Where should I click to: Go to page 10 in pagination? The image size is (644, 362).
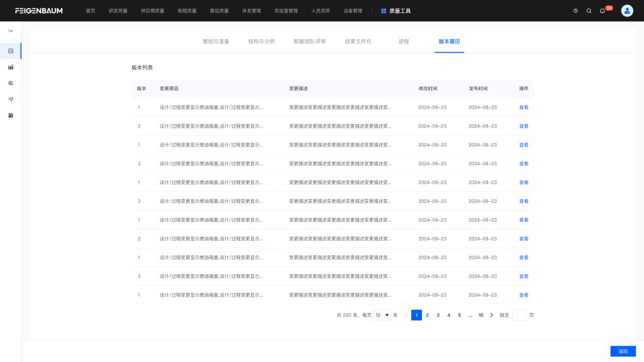480,315
